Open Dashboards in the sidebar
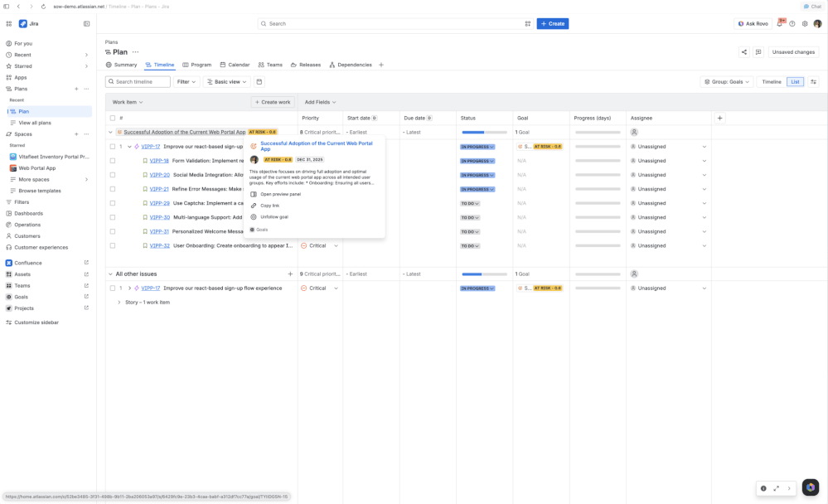 click(x=28, y=213)
